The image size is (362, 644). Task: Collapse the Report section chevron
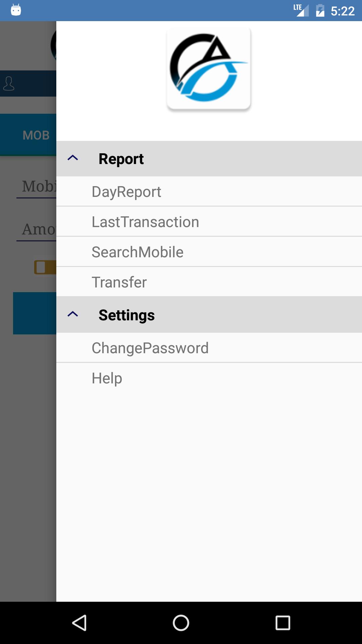pos(73,158)
